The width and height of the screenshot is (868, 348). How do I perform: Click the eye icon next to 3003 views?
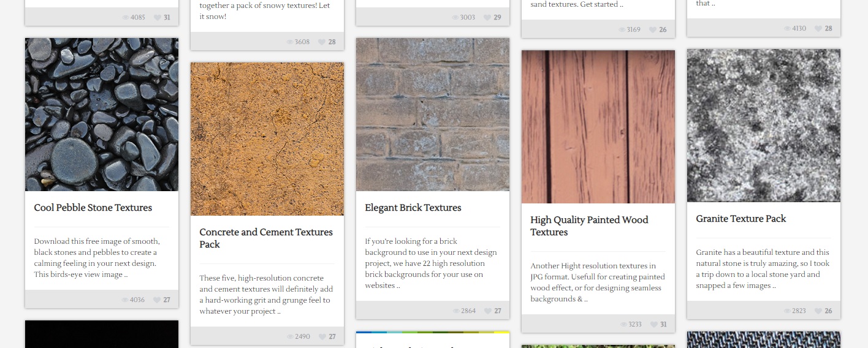click(456, 18)
